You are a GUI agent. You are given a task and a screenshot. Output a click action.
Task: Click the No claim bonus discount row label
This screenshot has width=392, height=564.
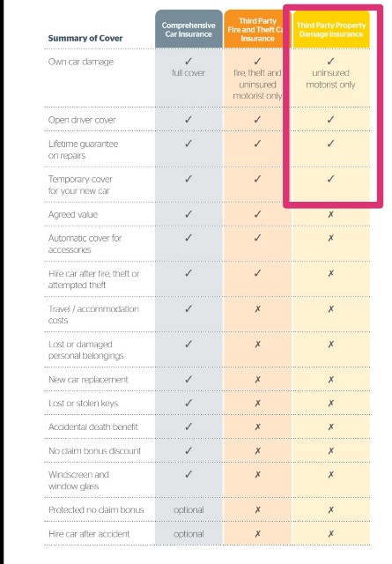94,450
